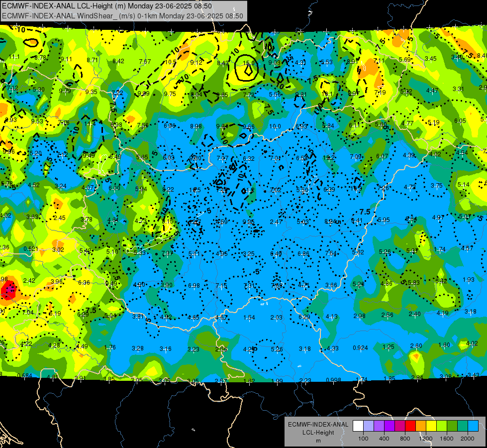Viewport: 487px width, 448px height.
Task: Click the white legend color swatch
Action: (x=358, y=426)
